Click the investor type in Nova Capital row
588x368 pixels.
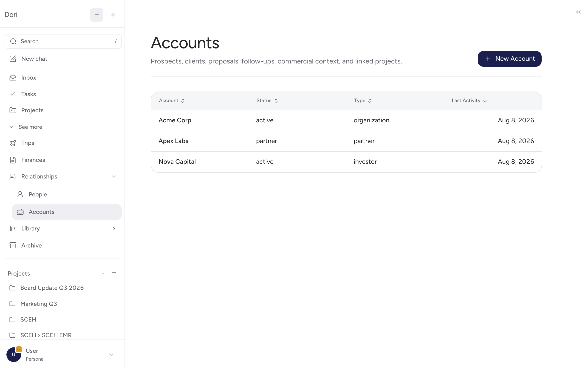coord(365,162)
